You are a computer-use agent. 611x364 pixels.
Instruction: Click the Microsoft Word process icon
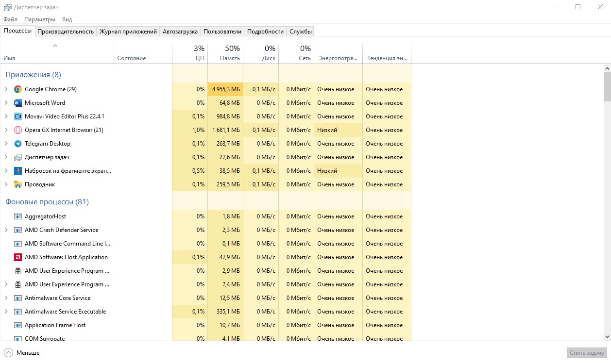coord(18,103)
